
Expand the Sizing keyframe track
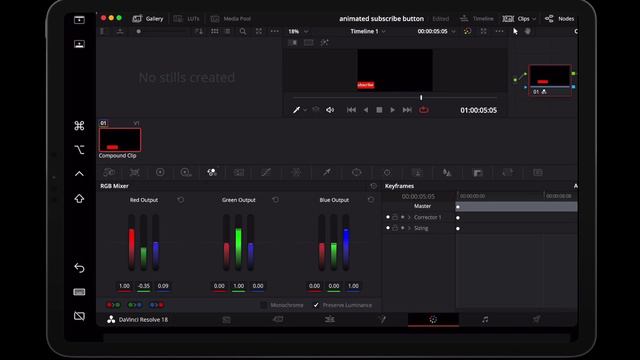pyautogui.click(x=409, y=228)
